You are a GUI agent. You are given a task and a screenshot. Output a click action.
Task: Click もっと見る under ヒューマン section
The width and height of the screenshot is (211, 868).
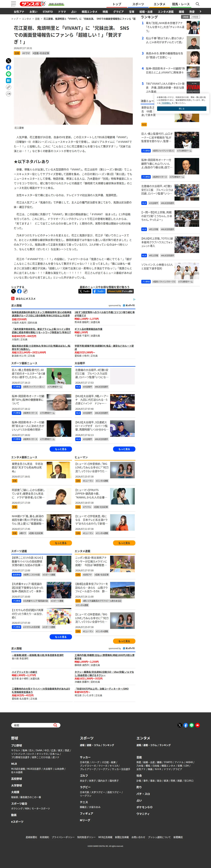click(x=124, y=543)
